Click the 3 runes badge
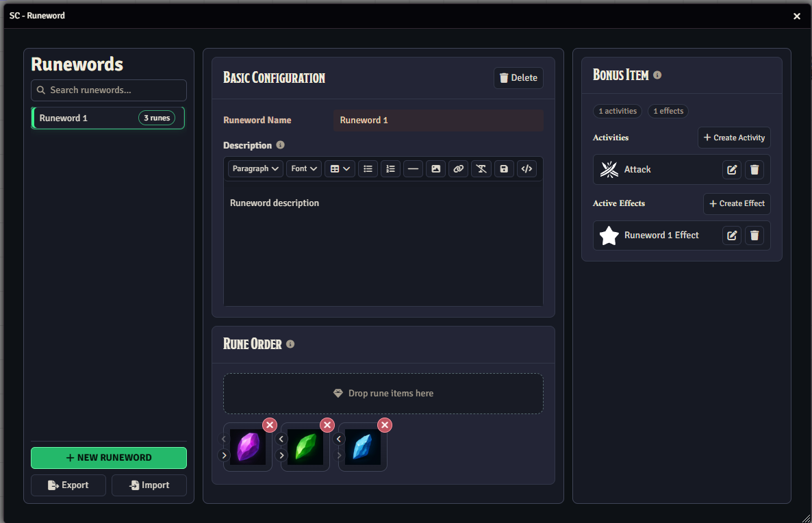812x523 pixels. tap(156, 118)
